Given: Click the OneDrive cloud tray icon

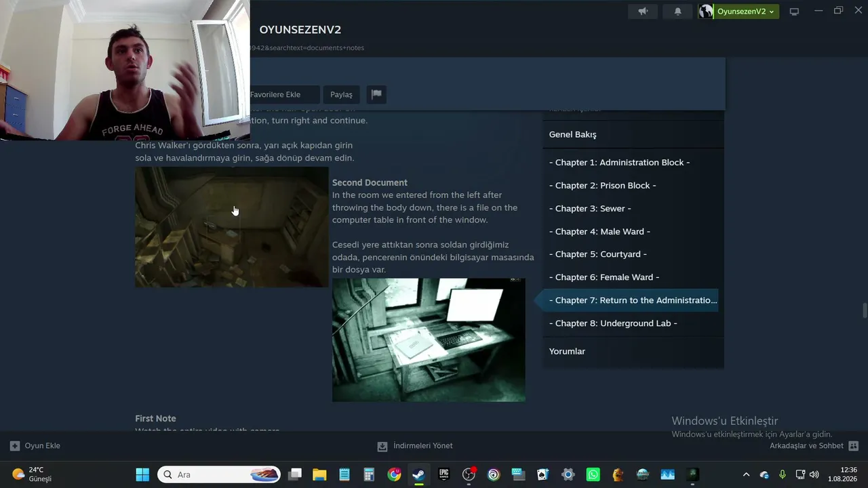Looking at the screenshot, I should [764, 474].
